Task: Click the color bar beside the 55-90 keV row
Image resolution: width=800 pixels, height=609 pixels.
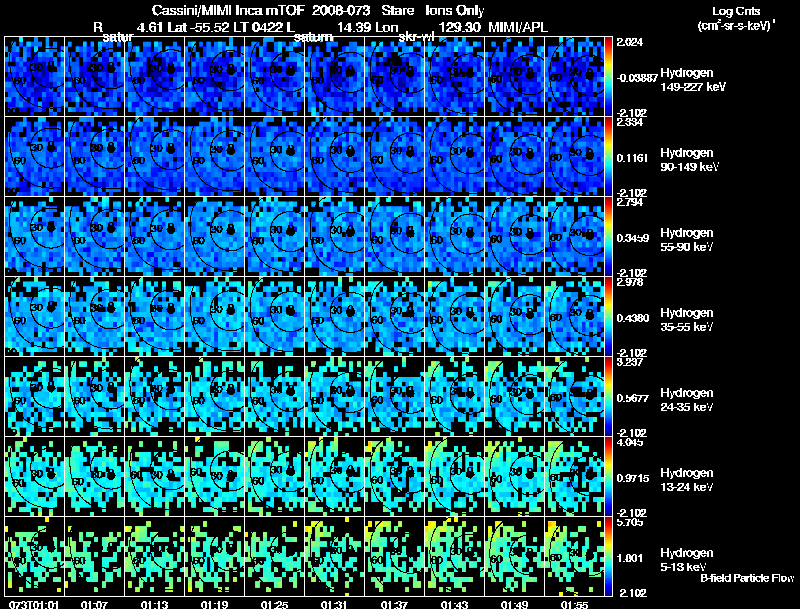Action: 608,236
